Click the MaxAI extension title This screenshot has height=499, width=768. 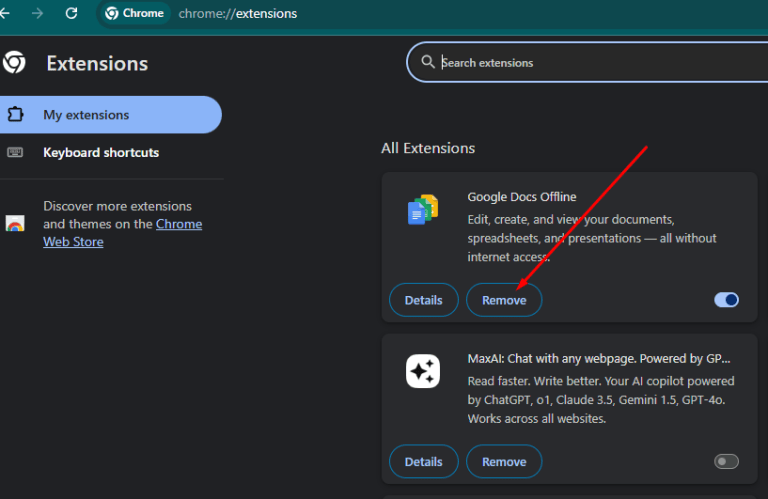click(599, 358)
